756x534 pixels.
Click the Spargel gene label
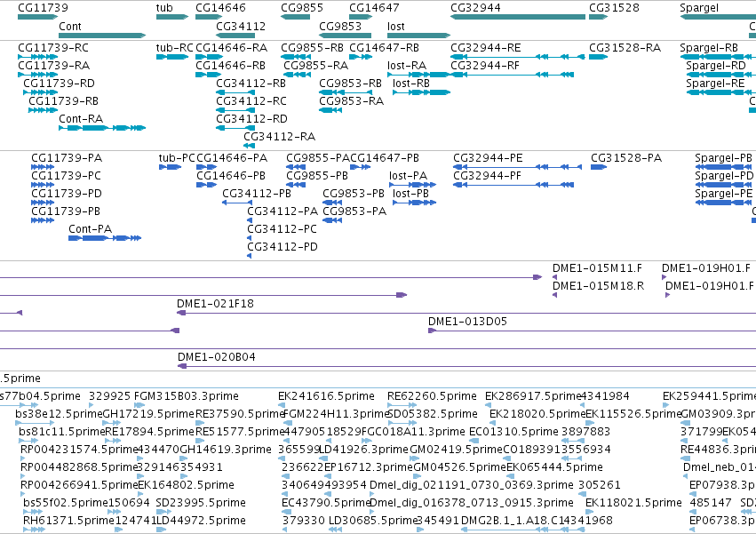click(699, 8)
